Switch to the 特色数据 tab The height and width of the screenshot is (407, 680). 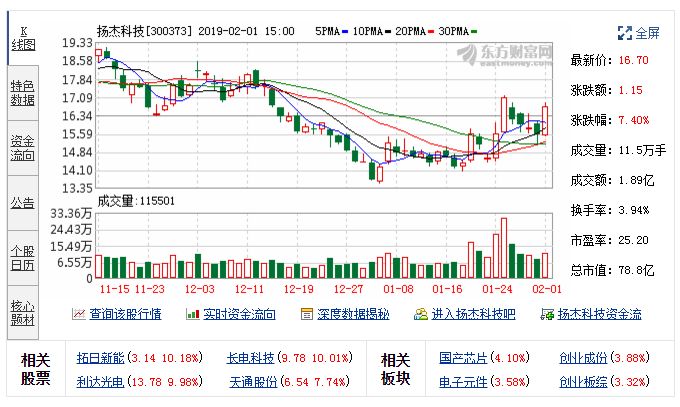pos(23,93)
